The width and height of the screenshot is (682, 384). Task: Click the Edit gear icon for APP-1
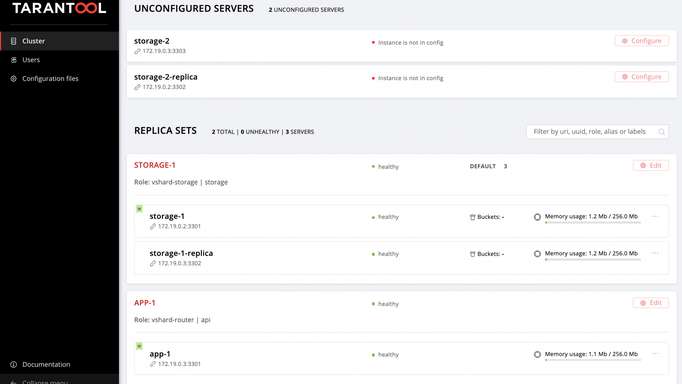point(643,303)
